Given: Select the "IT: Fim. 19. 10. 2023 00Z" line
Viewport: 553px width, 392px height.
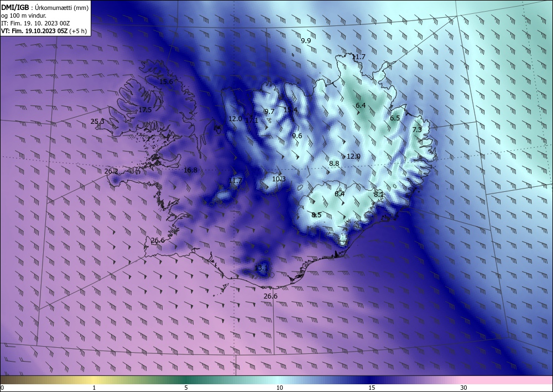Looking at the screenshot, I should point(35,23).
